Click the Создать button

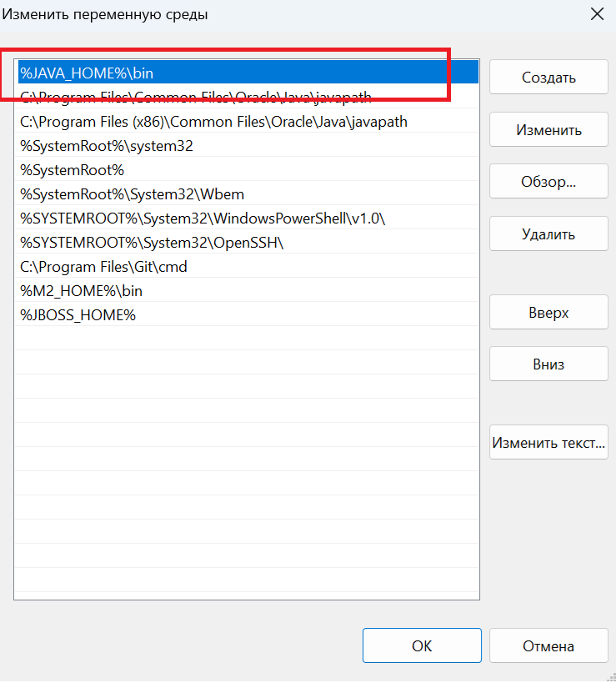tap(548, 78)
